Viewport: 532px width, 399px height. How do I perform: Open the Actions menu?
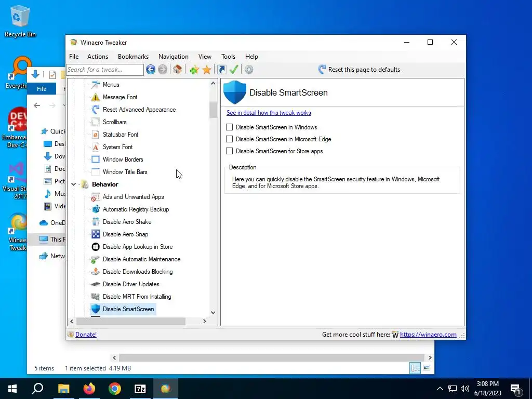point(98,56)
